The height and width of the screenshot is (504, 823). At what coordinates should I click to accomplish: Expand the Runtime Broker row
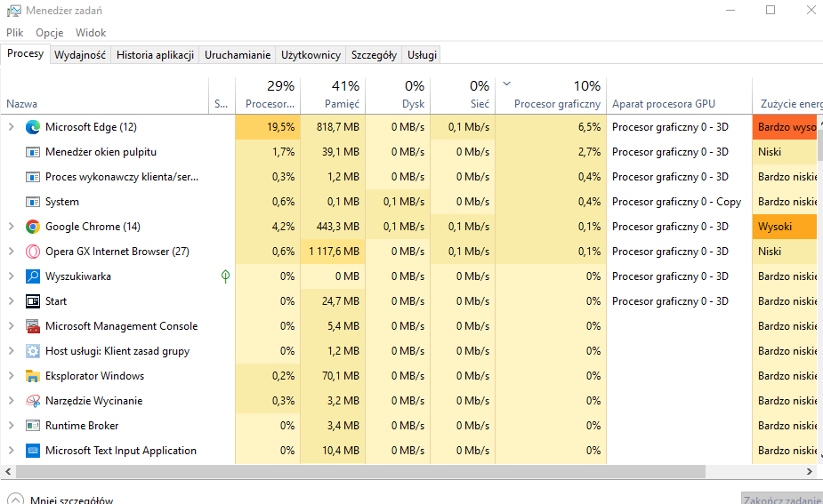[x=11, y=425]
